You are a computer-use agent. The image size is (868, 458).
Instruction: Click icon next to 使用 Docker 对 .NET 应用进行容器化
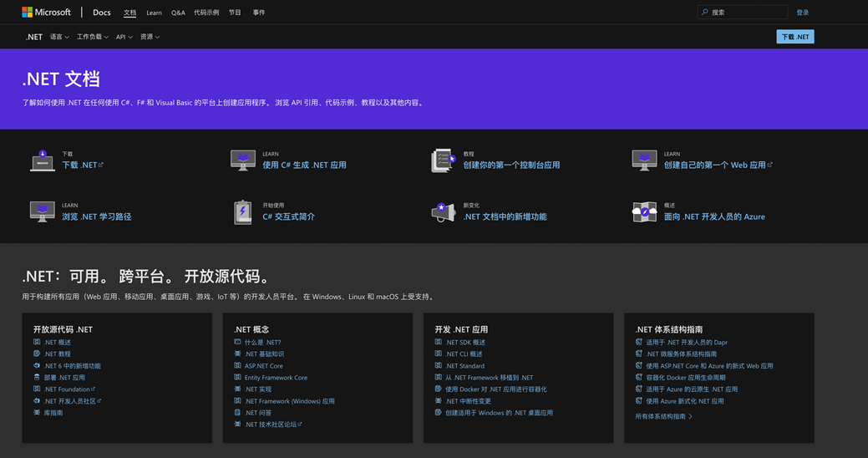pyautogui.click(x=438, y=389)
